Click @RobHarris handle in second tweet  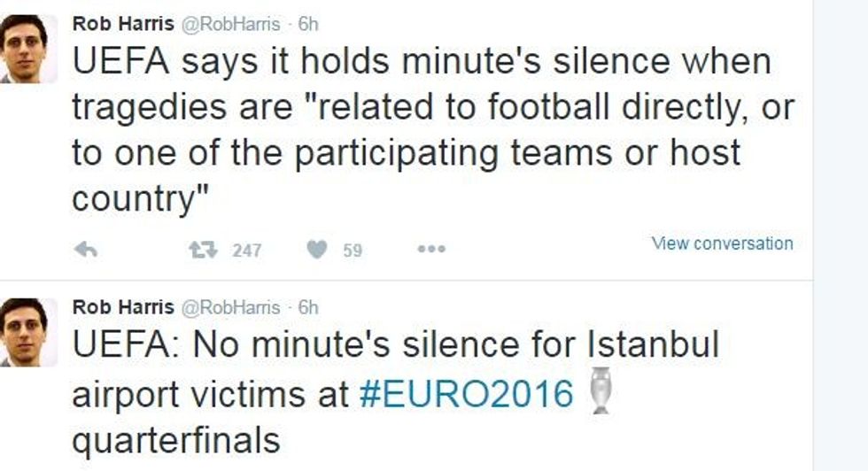[230, 307]
